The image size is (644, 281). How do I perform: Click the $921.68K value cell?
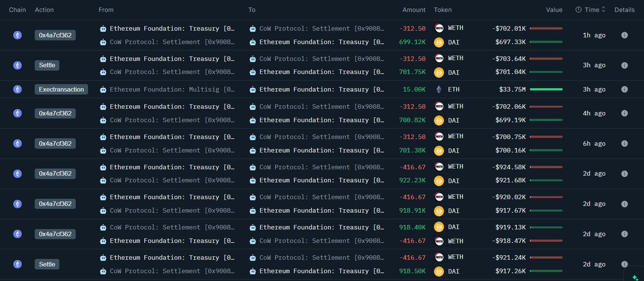coord(511,181)
